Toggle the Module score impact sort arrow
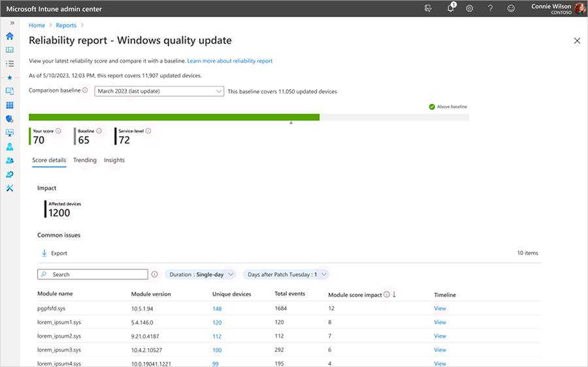Screen dimensions: 588x367 (x=394, y=294)
